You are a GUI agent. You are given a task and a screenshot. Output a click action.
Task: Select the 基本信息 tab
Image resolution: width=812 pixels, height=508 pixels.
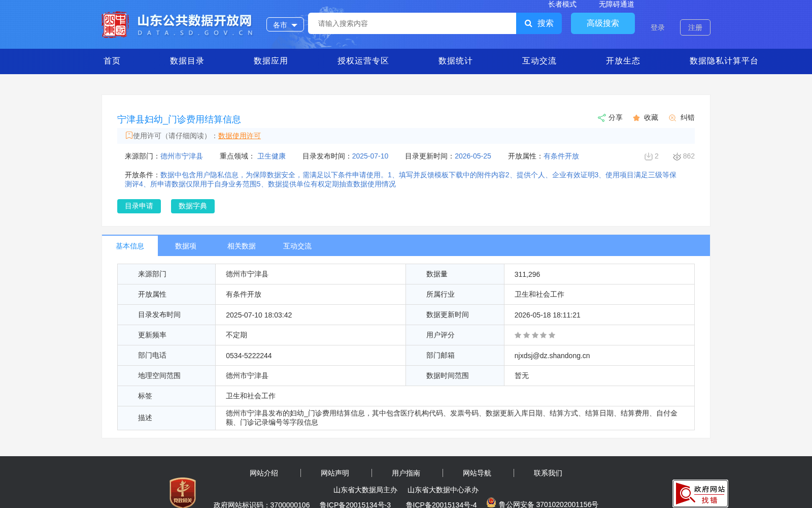130,246
